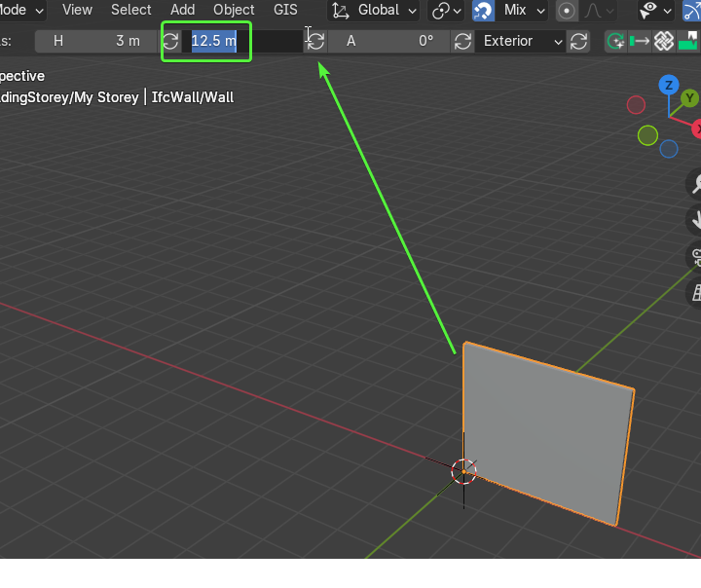Click the length field showing 12.5 m
Image resolution: width=701 pixels, height=588 pixels.
(241, 42)
